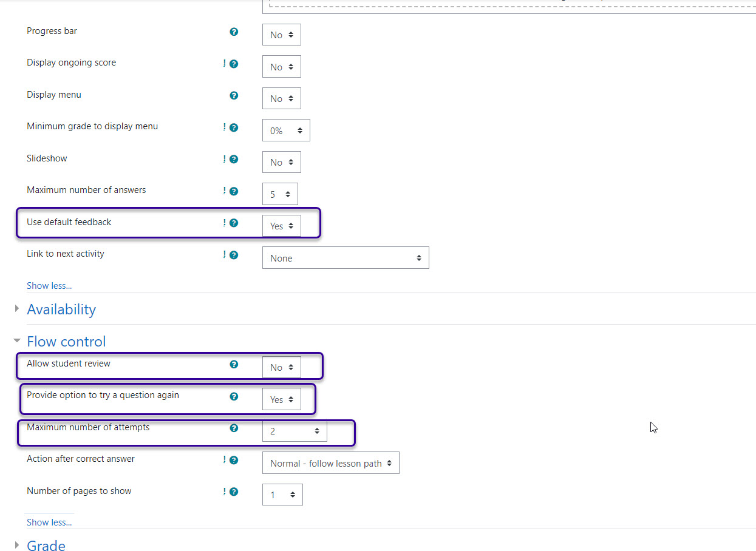Expand the Grade section
Viewport: 756px width, 551px height.
point(46,546)
